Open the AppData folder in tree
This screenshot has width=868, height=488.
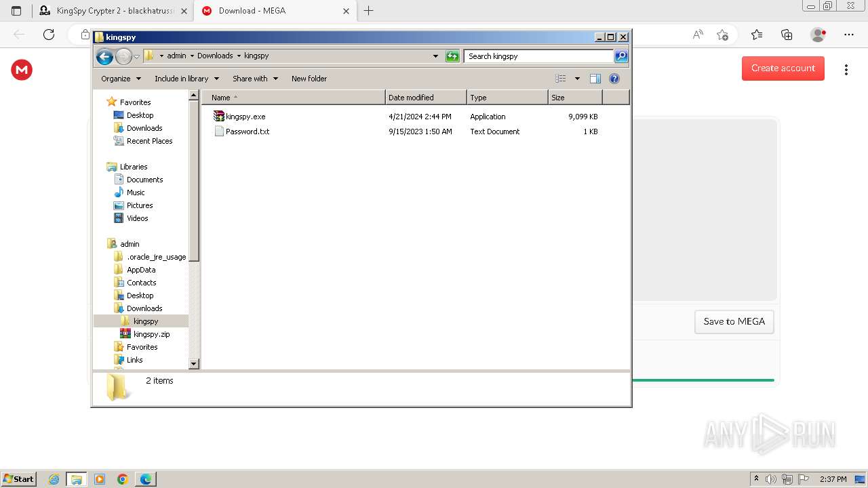tap(141, 270)
